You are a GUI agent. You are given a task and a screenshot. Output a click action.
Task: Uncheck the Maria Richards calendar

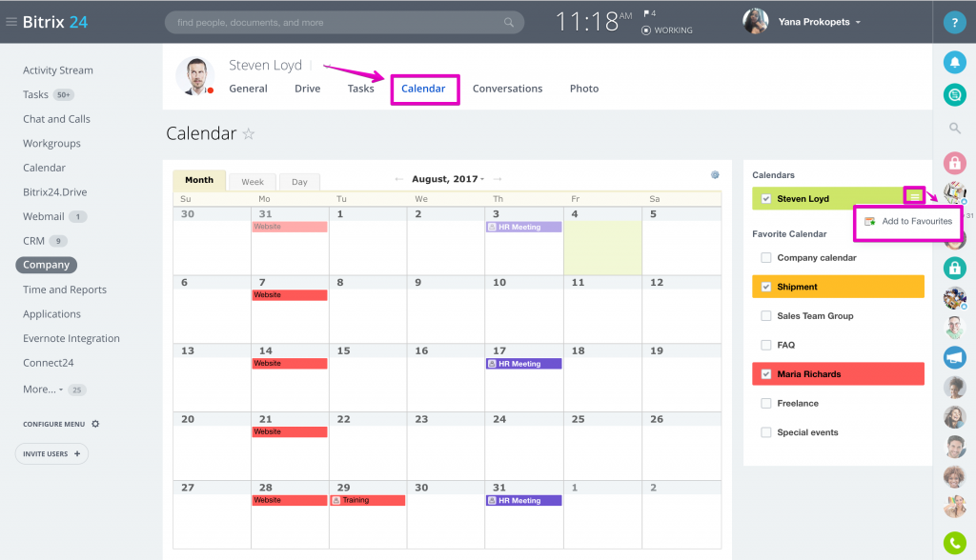(x=766, y=374)
